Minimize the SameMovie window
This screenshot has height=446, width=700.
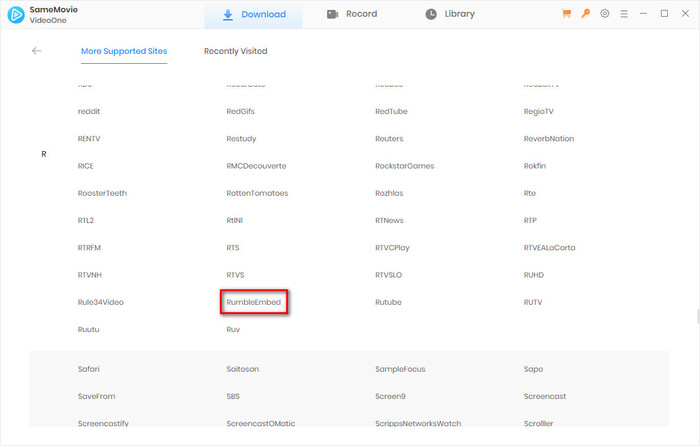(643, 14)
